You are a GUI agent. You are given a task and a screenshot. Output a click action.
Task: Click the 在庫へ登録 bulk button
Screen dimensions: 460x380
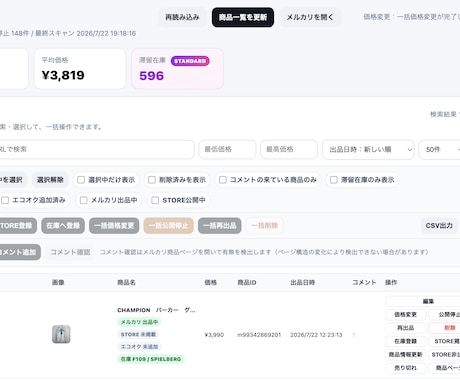63,226
